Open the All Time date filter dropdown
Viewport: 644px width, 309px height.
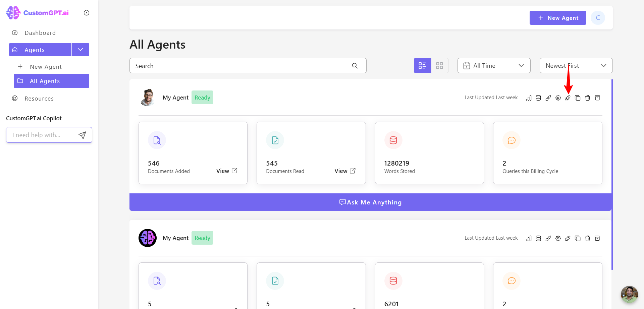point(494,66)
